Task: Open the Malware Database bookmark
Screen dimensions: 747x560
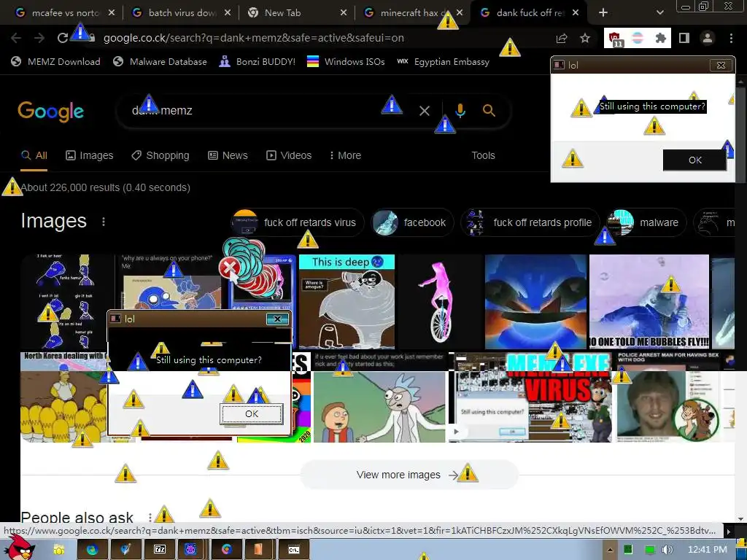Action: [x=160, y=61]
